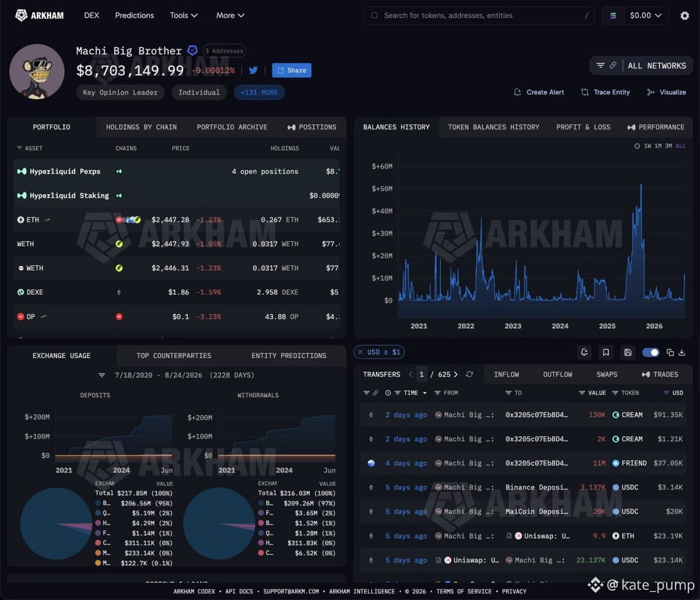This screenshot has width=700, height=600.
Task: Switch to the HOLDINGS BY CHAIN tab
Action: [x=141, y=127]
